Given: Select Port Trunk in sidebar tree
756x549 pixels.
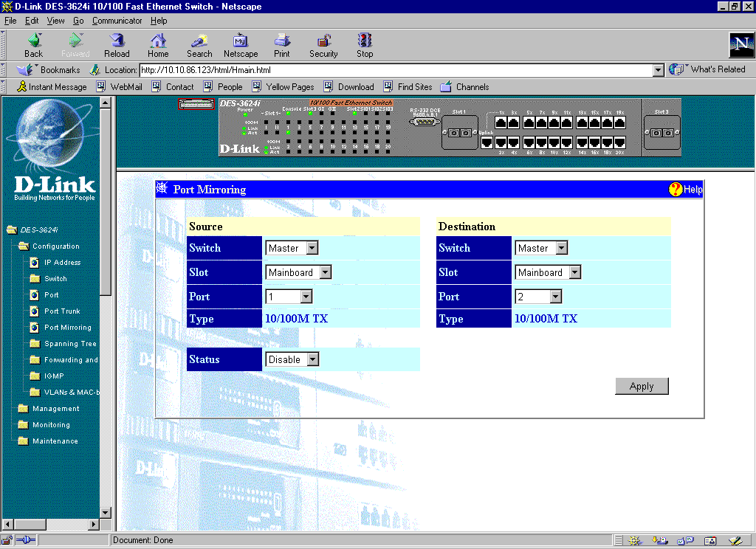Looking at the screenshot, I should tap(62, 311).
